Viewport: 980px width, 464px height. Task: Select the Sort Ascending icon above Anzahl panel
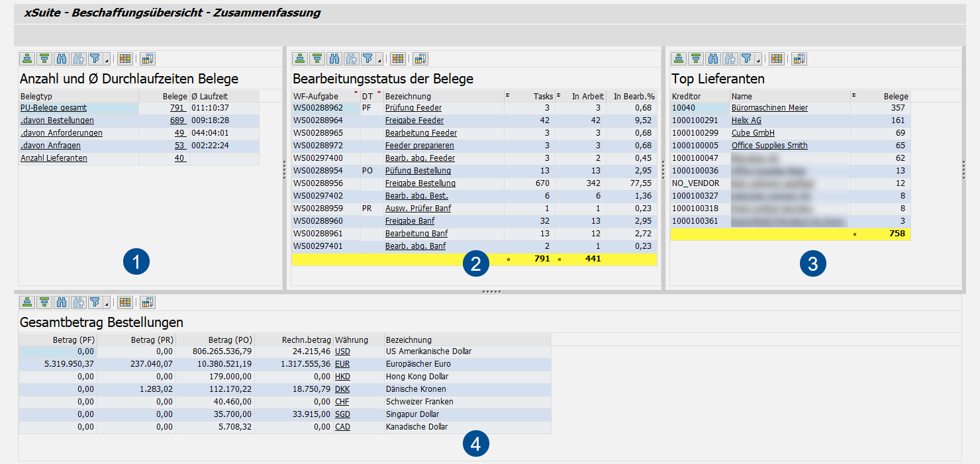(26, 58)
